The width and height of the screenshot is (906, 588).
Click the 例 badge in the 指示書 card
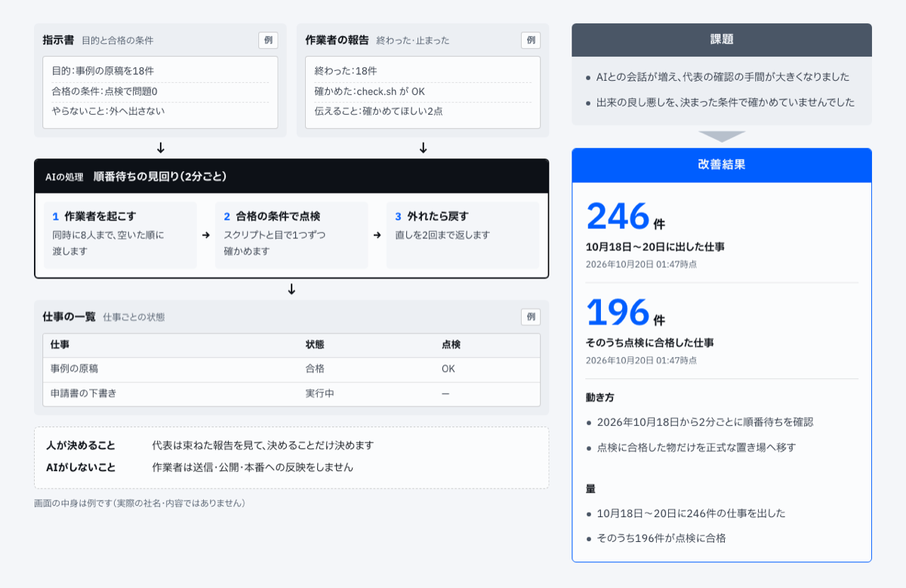tap(268, 40)
